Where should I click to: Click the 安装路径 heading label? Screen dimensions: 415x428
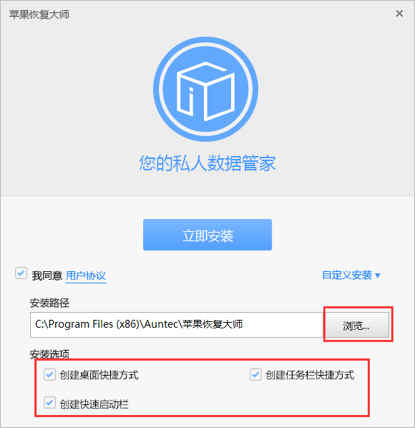[49, 303]
